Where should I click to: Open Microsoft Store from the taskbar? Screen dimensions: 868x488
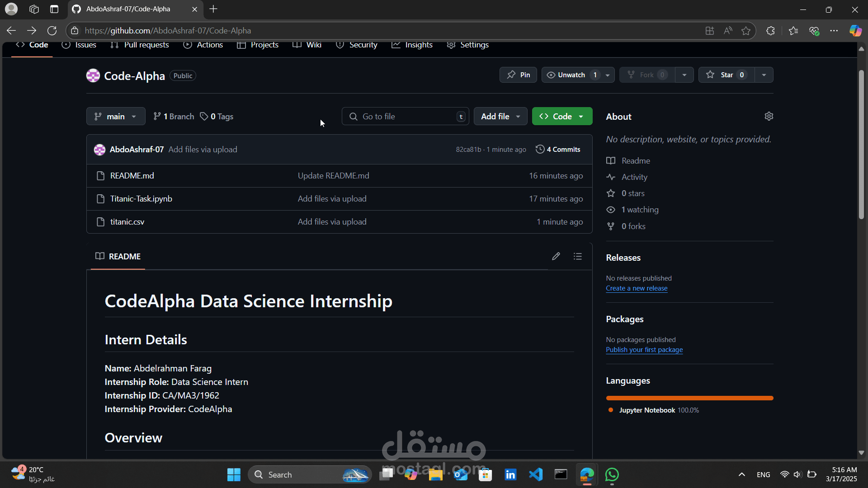pyautogui.click(x=485, y=474)
